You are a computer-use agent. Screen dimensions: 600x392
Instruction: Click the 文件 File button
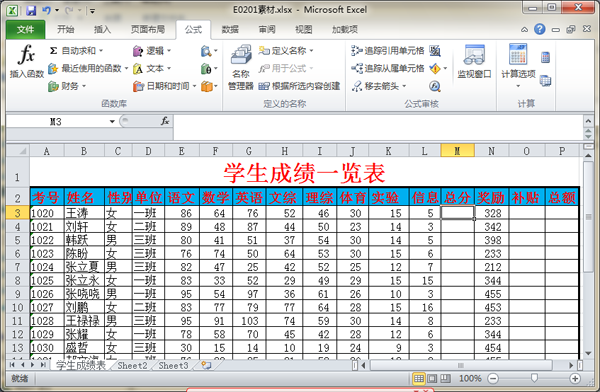26,29
